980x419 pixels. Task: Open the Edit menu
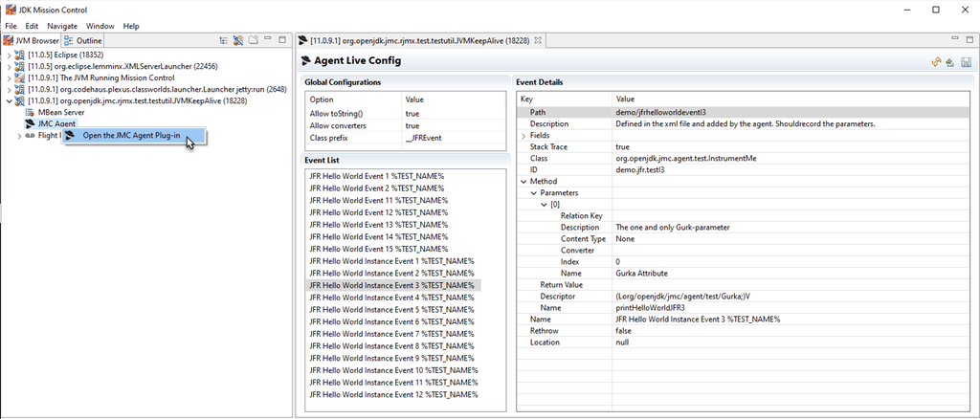pos(32,26)
